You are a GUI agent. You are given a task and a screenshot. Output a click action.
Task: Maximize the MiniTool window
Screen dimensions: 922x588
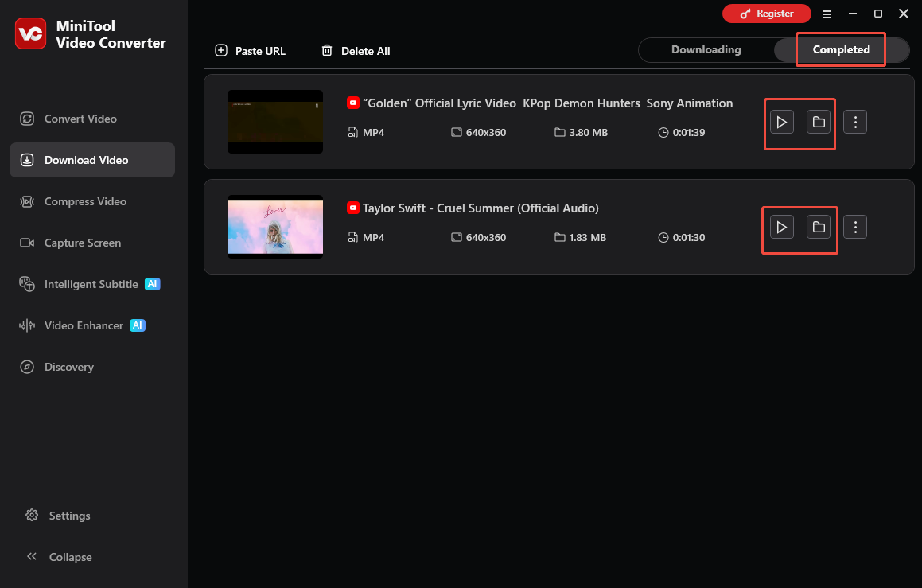point(878,14)
